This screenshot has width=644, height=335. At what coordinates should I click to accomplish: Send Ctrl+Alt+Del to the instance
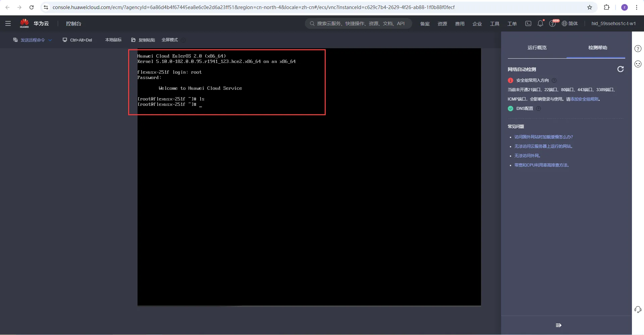pyautogui.click(x=77, y=40)
